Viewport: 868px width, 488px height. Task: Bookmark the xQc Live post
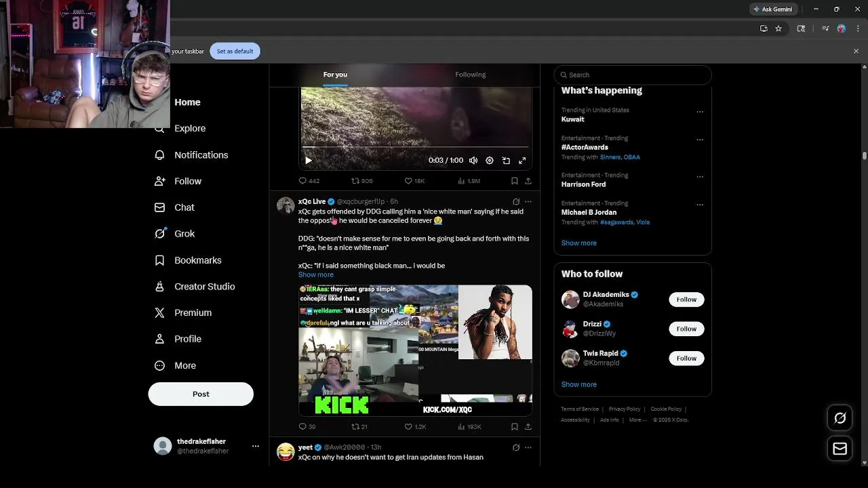point(515,426)
